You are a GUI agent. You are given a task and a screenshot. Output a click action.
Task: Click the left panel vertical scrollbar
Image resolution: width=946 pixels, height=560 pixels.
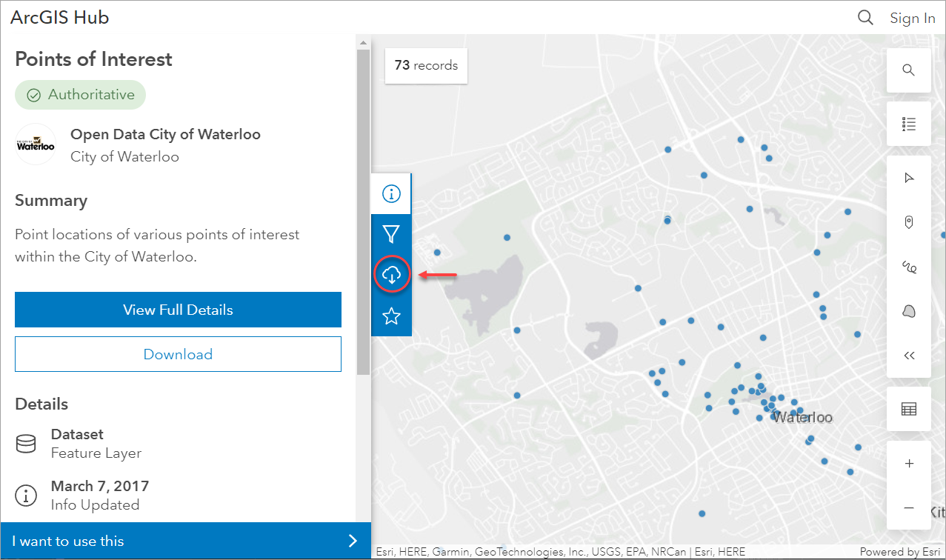coord(363,211)
